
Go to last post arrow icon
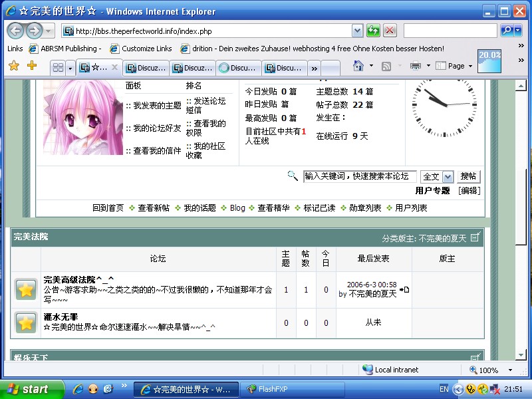[404, 289]
